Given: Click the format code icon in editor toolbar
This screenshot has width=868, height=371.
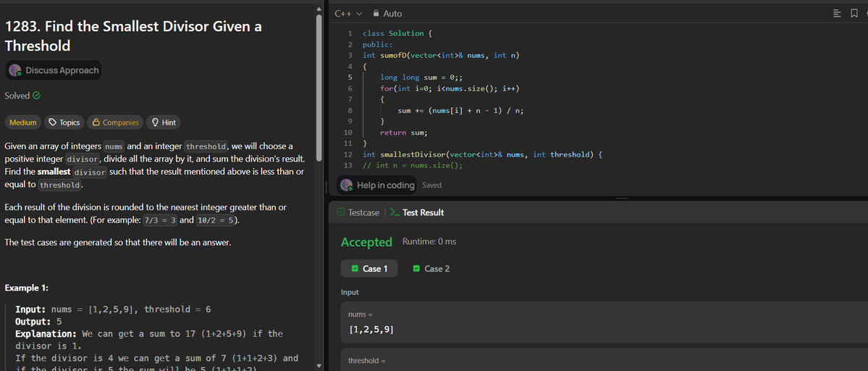Looking at the screenshot, I should 837,13.
